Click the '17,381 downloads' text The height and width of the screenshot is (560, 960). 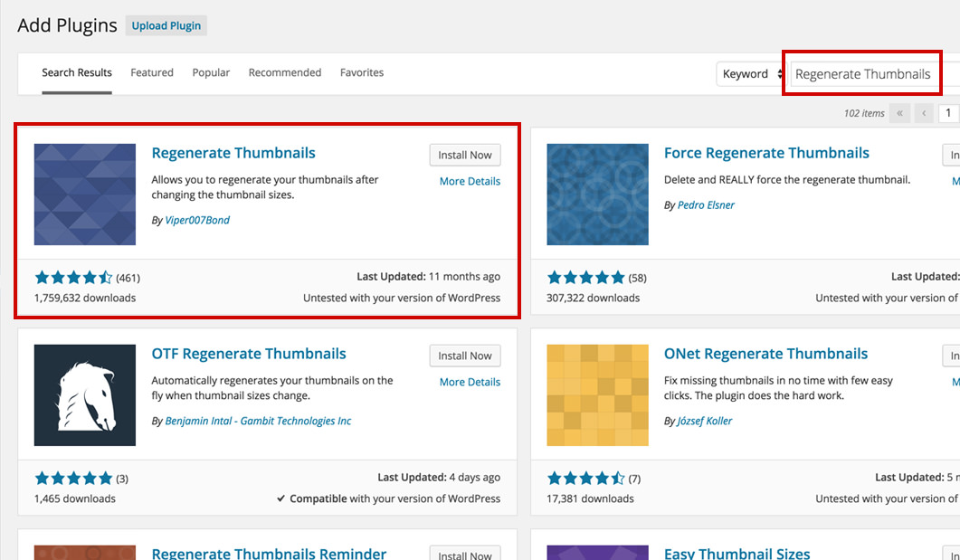coord(590,498)
